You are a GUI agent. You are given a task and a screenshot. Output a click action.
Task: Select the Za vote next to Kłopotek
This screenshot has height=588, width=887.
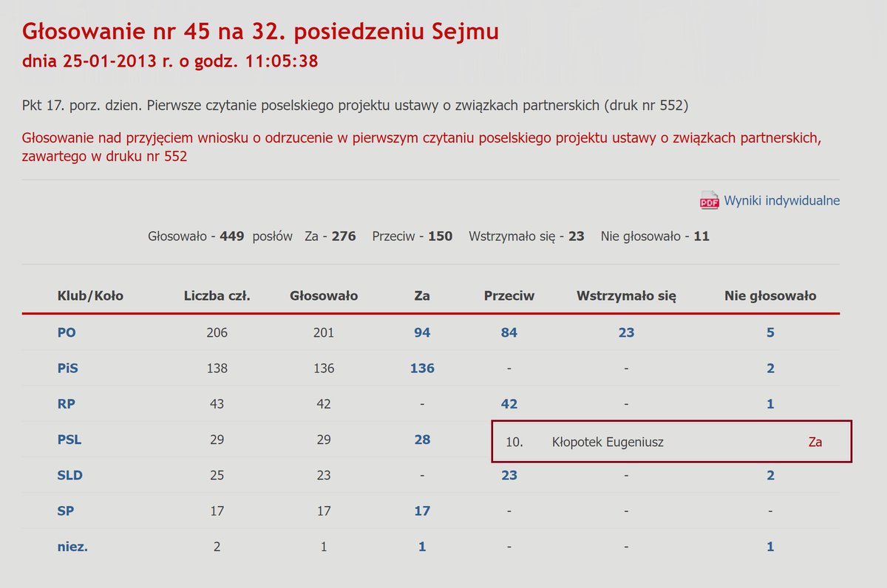(x=815, y=442)
